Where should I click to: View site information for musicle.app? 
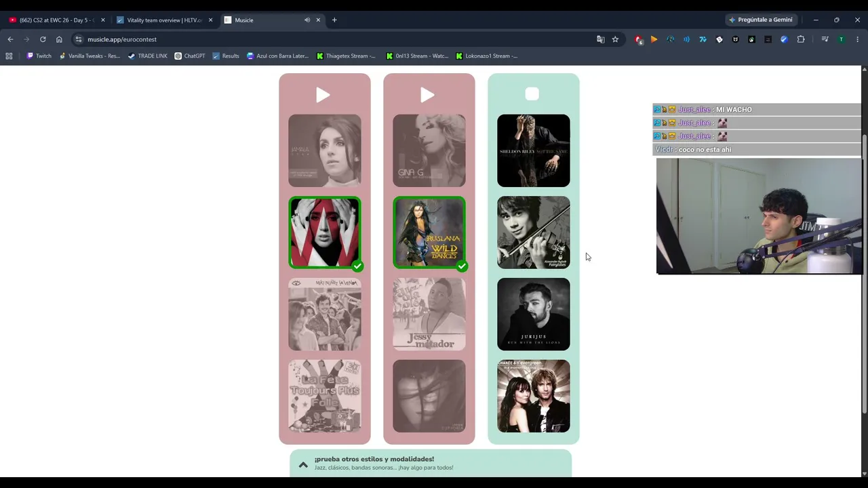click(79, 39)
